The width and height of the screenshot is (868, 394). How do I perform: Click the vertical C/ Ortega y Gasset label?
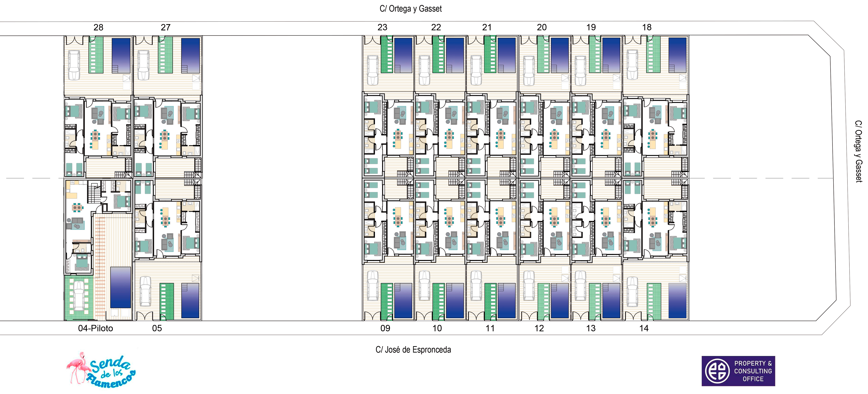858,151
